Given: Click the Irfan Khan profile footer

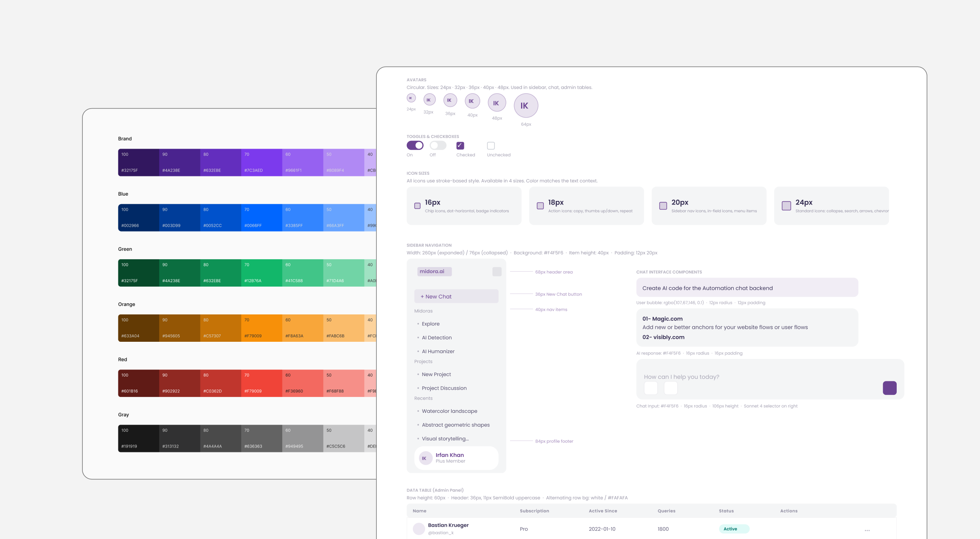Looking at the screenshot, I should click(457, 458).
